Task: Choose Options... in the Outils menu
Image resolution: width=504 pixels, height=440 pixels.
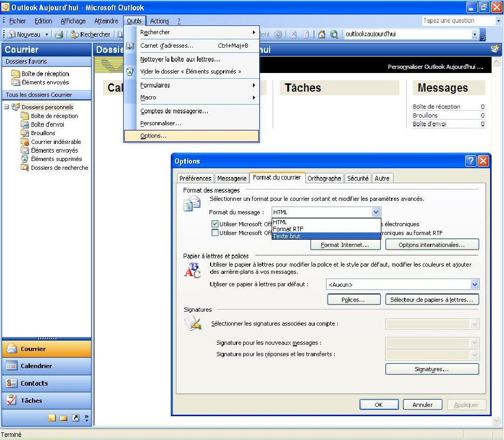Action: pyautogui.click(x=191, y=136)
